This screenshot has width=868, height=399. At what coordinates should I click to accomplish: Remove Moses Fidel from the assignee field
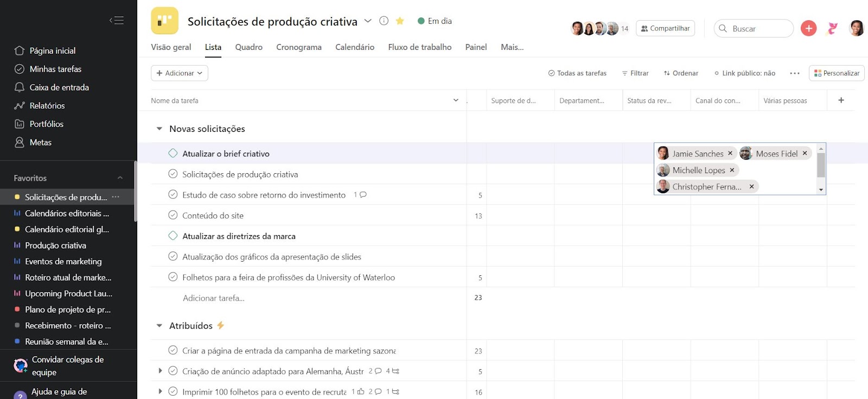tap(805, 154)
